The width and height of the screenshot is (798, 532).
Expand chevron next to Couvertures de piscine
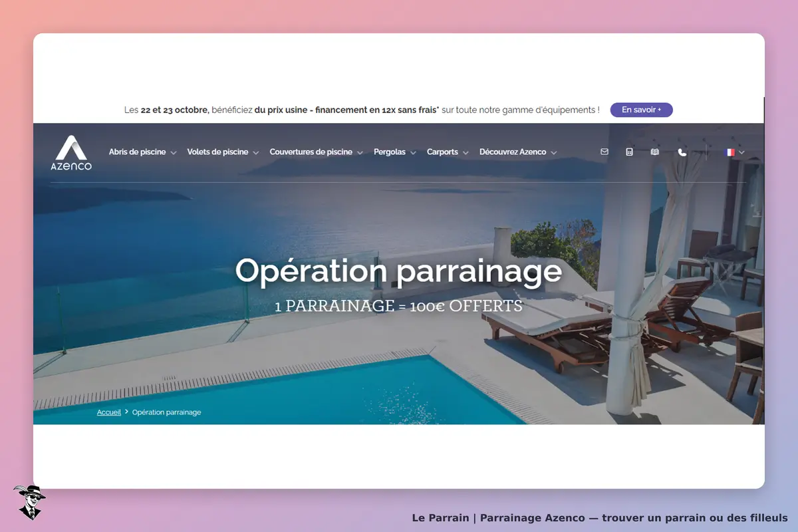click(x=360, y=152)
